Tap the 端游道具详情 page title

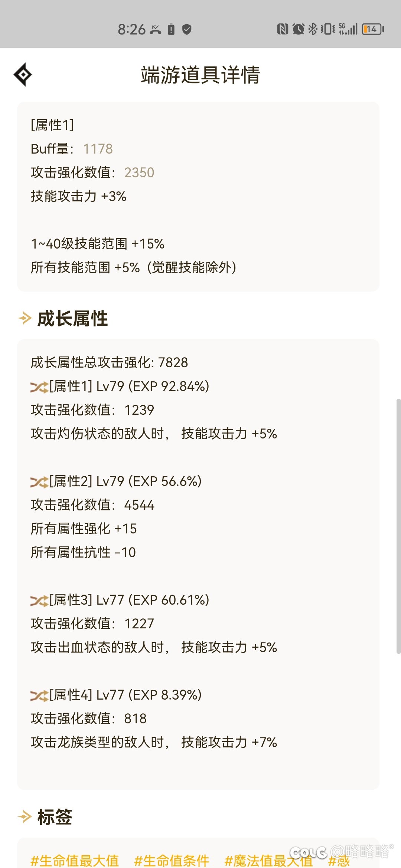tap(200, 75)
